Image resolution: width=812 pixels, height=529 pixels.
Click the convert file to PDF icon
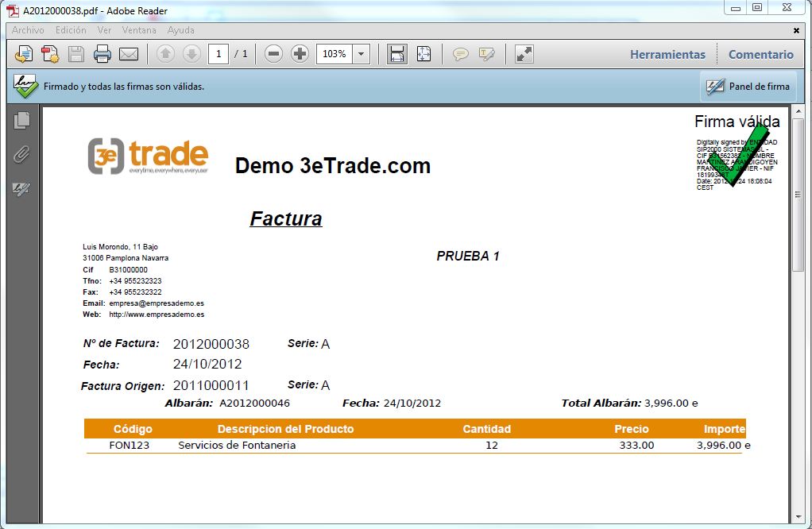coord(50,54)
